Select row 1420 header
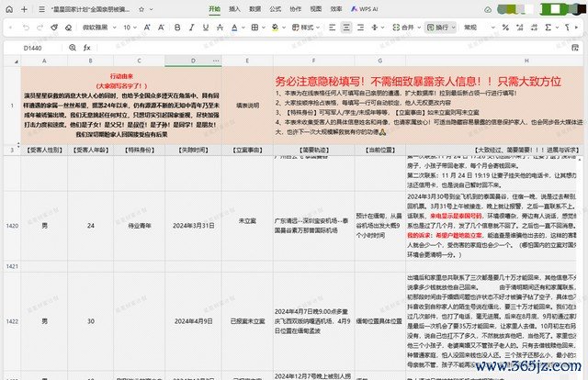The height and width of the screenshot is (380, 588). tap(12, 226)
